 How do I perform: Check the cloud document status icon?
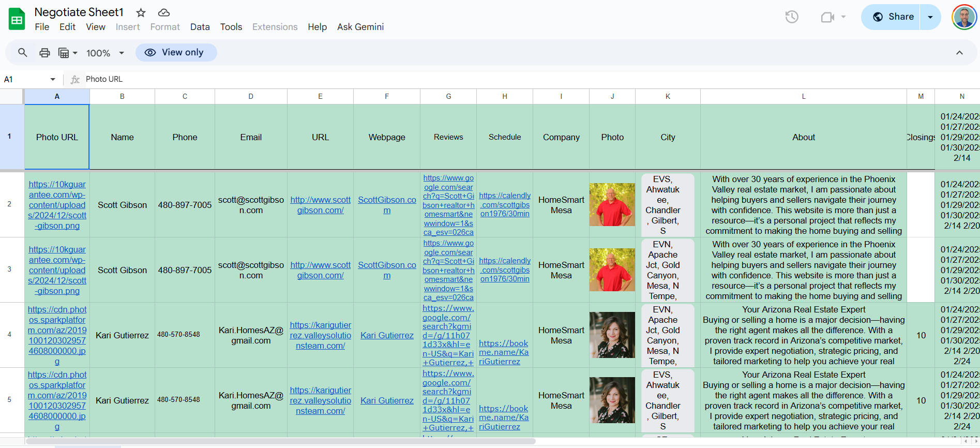(x=164, y=12)
